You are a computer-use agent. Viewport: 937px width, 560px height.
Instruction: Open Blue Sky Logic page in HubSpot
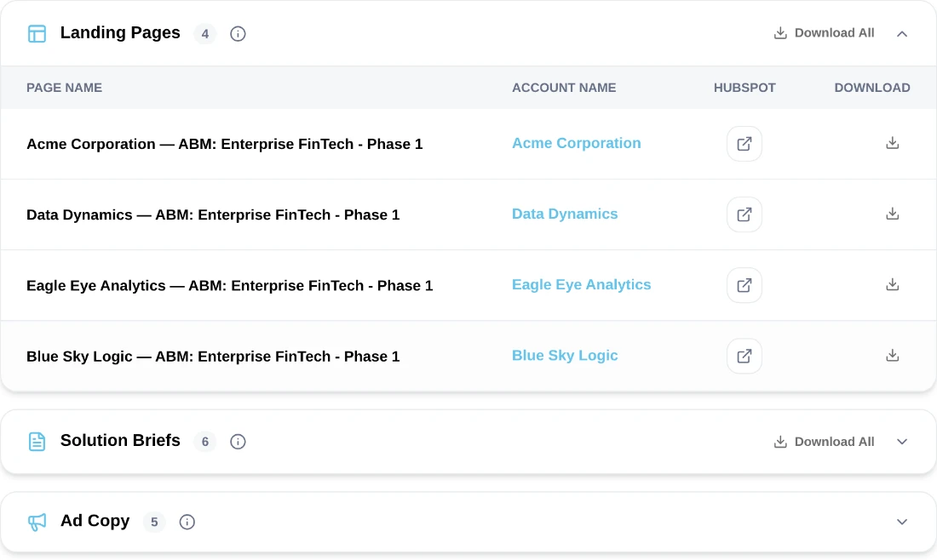tap(744, 357)
